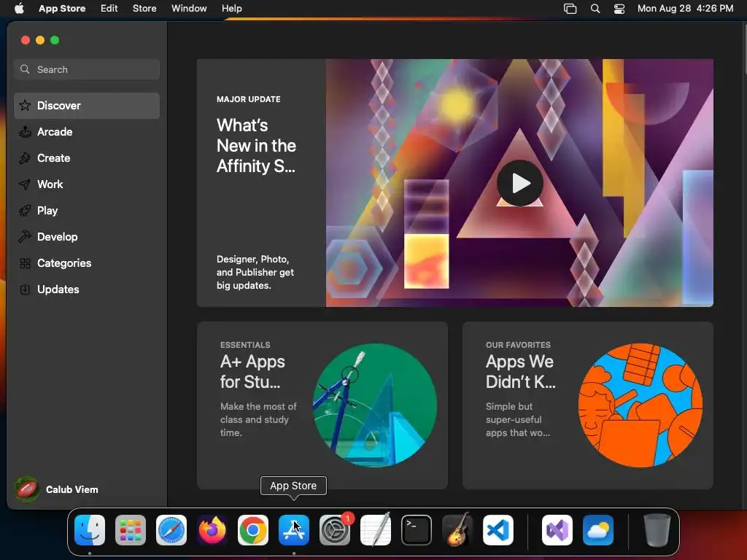Screen dimensions: 747x560
Task: Open the Window menu
Action: coord(189,9)
